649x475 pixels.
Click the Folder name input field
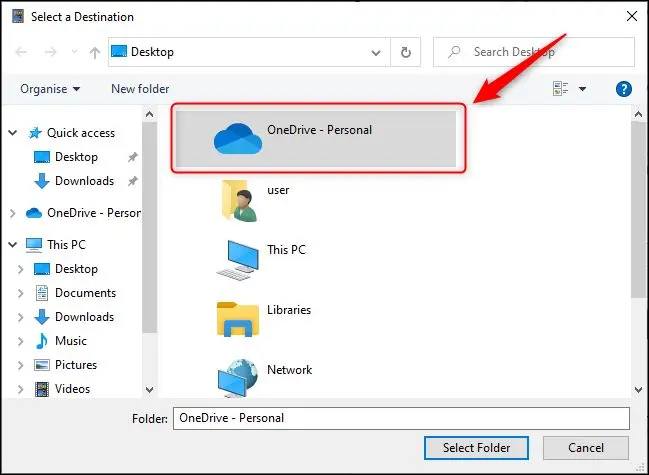401,418
